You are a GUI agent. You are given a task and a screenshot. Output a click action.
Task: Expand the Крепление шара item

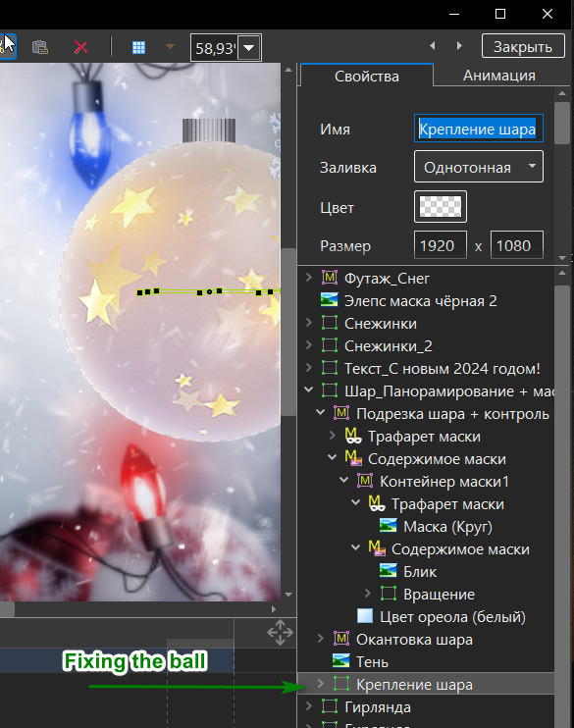click(x=321, y=684)
